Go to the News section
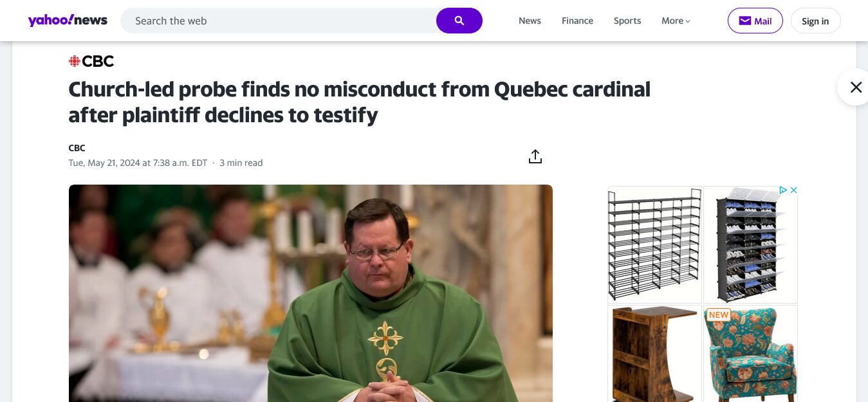Viewport: 868px width, 402px height. [x=530, y=21]
